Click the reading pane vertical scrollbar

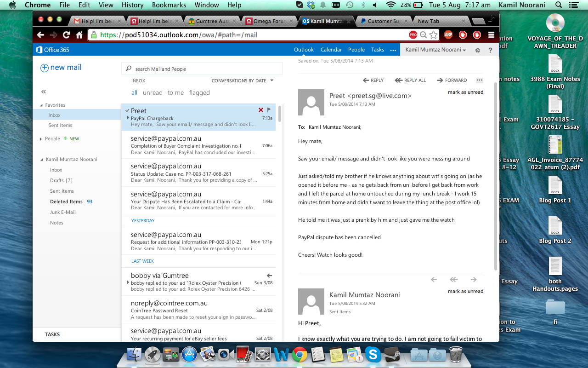[495, 175]
